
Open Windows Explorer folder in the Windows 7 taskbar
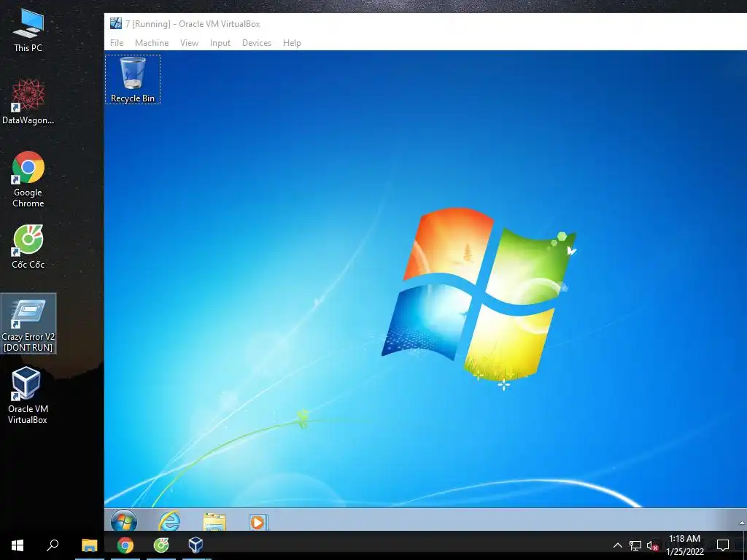click(x=214, y=522)
